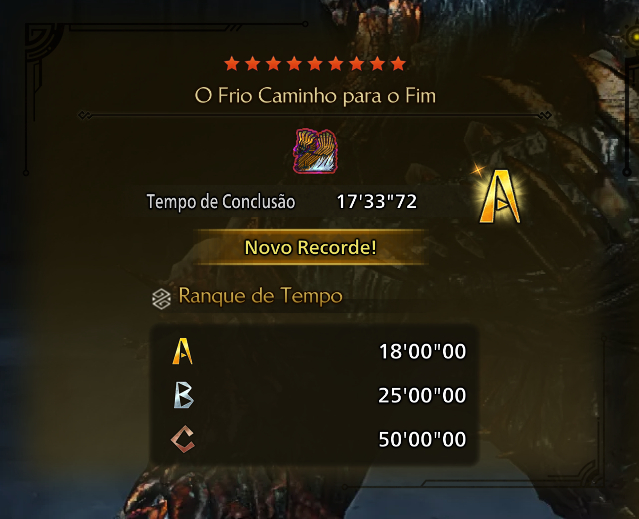Click the last orange difficulty star
The image size is (639, 519).
pyautogui.click(x=398, y=64)
